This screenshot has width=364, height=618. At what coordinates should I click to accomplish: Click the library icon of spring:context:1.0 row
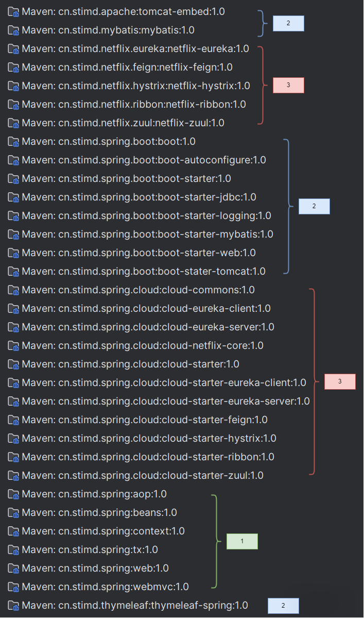[x=13, y=531]
